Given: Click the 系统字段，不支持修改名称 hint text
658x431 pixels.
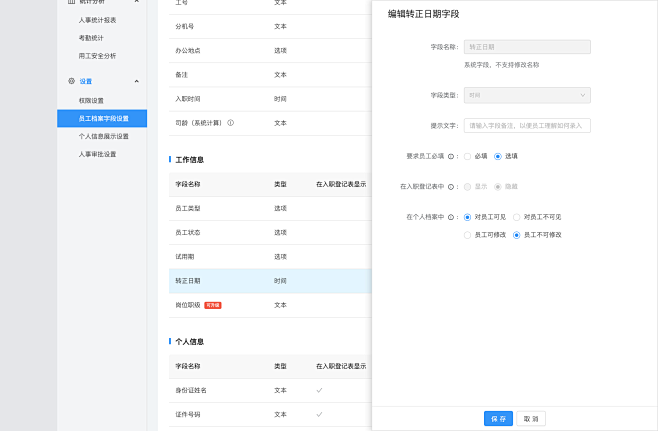Looking at the screenshot, I should point(501,65).
